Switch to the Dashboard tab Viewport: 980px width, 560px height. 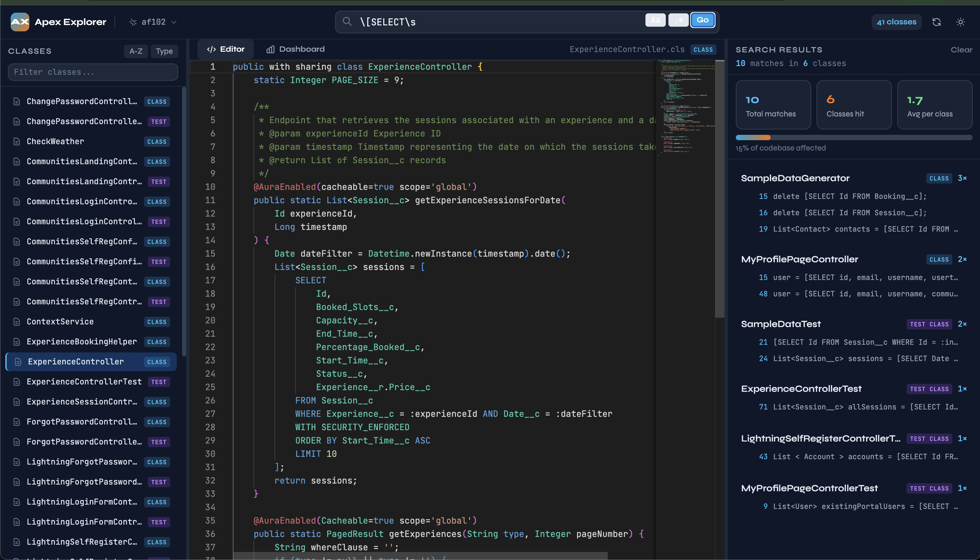tap(296, 49)
